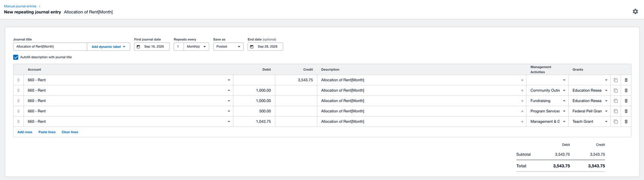This screenshot has width=644, height=180.
Task: Open Program Services activity dropdown
Action: click(547, 111)
